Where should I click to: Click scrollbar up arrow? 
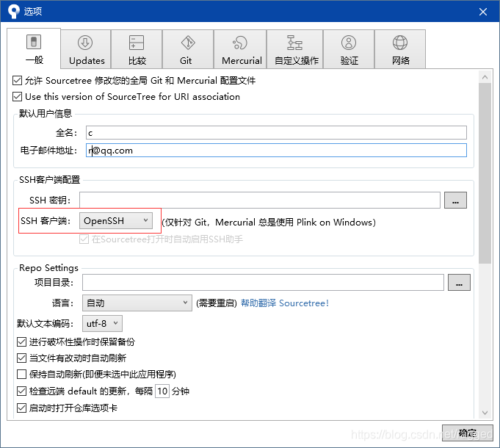pos(485,77)
